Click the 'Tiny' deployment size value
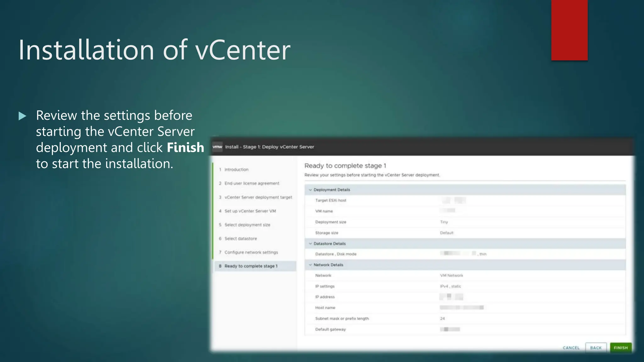Image resolution: width=644 pixels, height=362 pixels. (x=444, y=222)
